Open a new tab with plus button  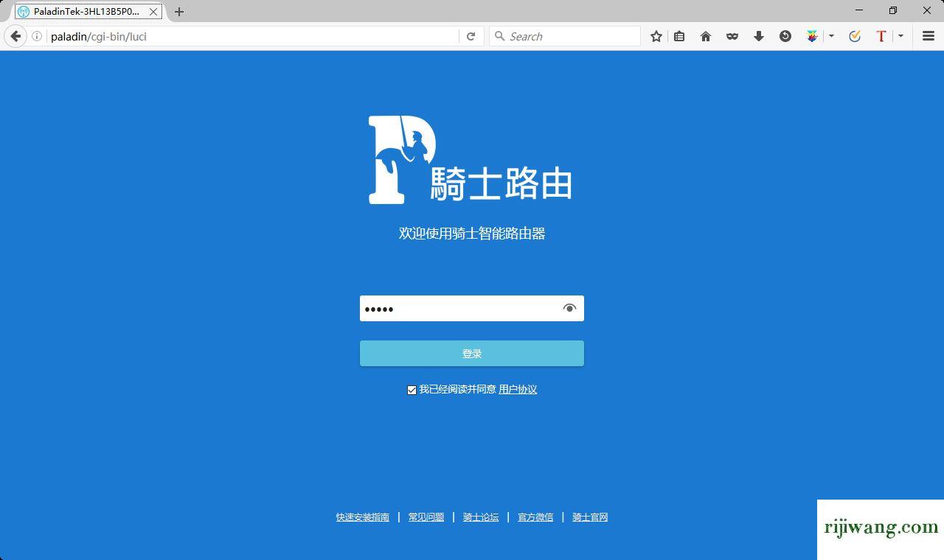pyautogui.click(x=179, y=12)
